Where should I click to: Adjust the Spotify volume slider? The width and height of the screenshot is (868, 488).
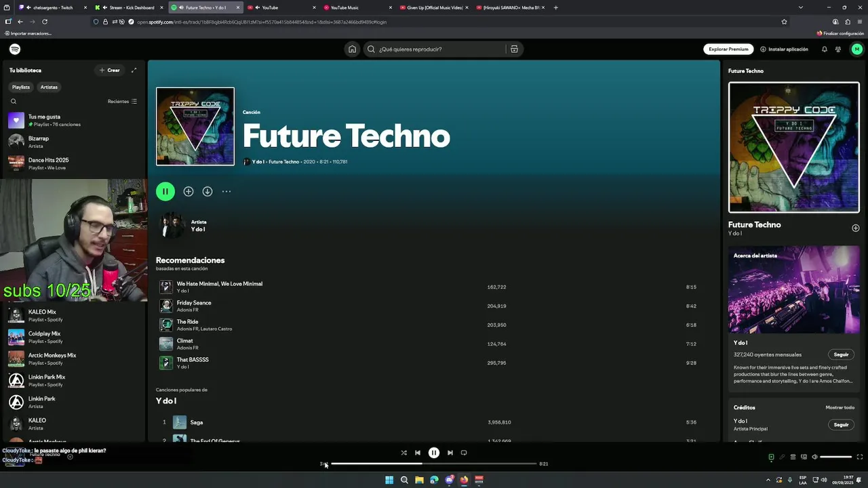(x=836, y=457)
